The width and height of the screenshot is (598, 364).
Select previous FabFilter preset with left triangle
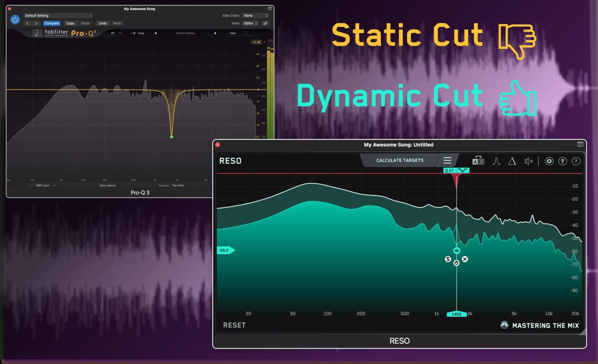point(156,33)
